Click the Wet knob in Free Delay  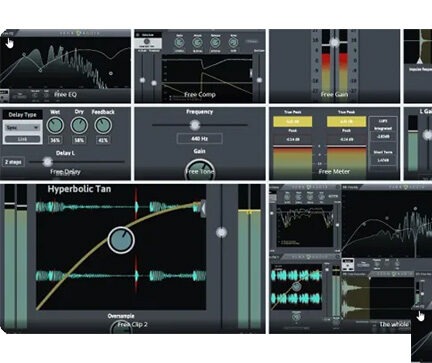pyautogui.click(x=55, y=125)
